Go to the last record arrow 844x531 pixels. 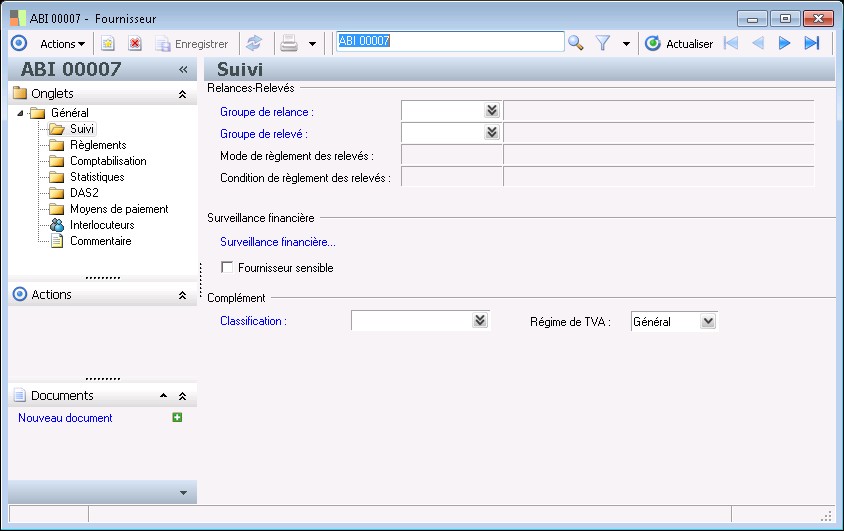tap(812, 43)
